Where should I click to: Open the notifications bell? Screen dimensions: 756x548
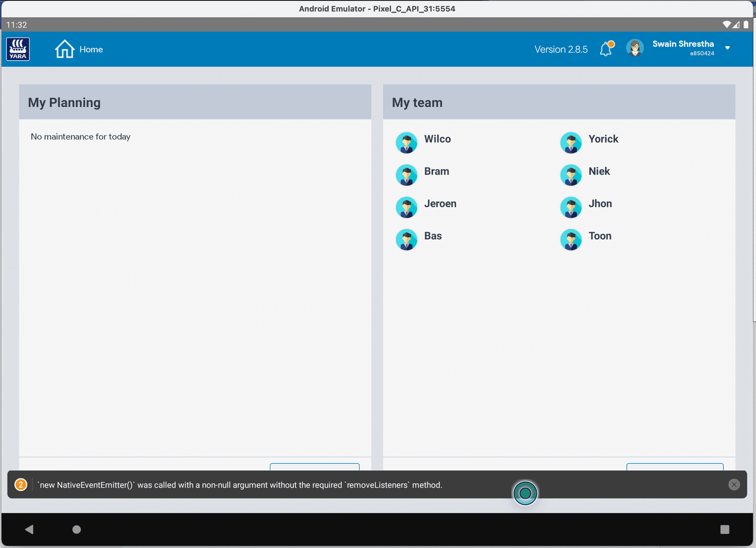coord(606,49)
